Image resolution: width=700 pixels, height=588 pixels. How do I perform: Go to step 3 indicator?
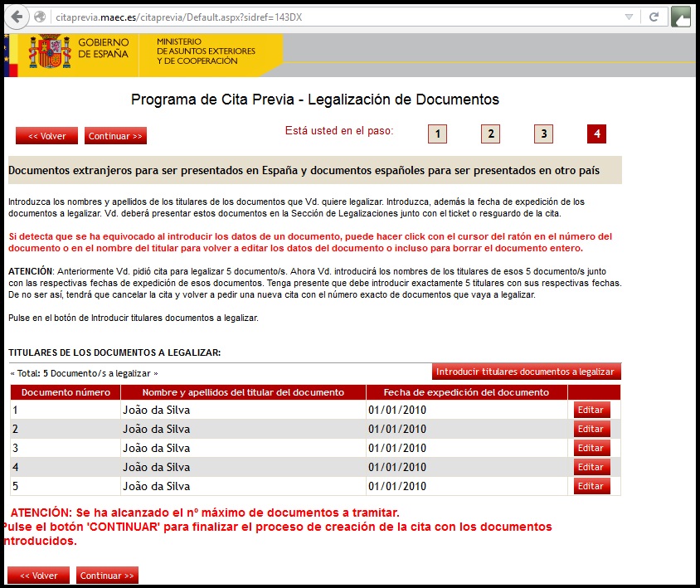[x=544, y=134]
